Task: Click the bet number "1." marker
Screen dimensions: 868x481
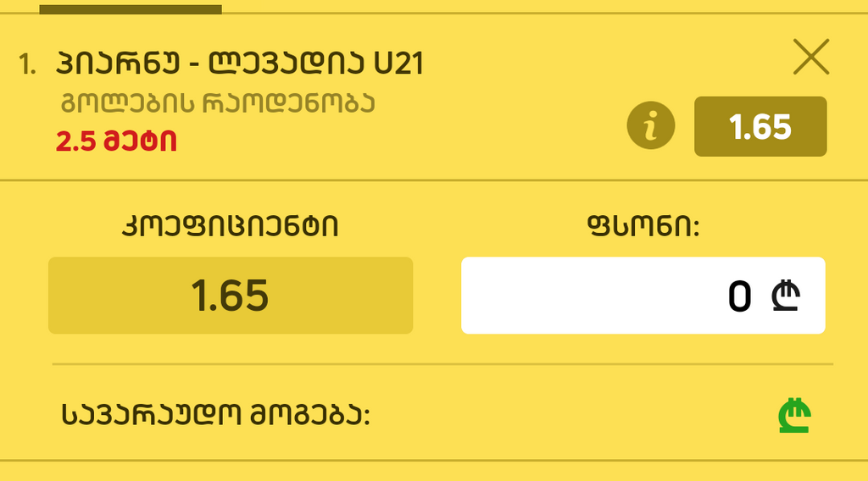Action: [28, 65]
